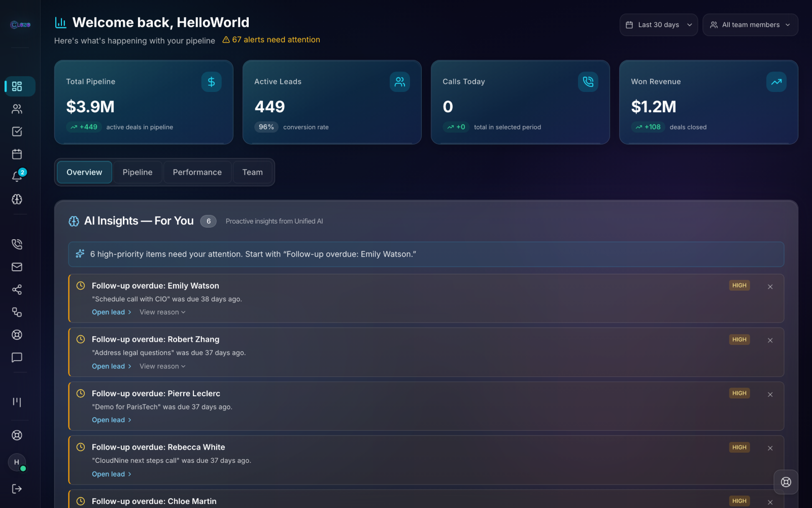Dismiss the Rebecca White follow-up insight
The height and width of the screenshot is (508, 812).
770,449
